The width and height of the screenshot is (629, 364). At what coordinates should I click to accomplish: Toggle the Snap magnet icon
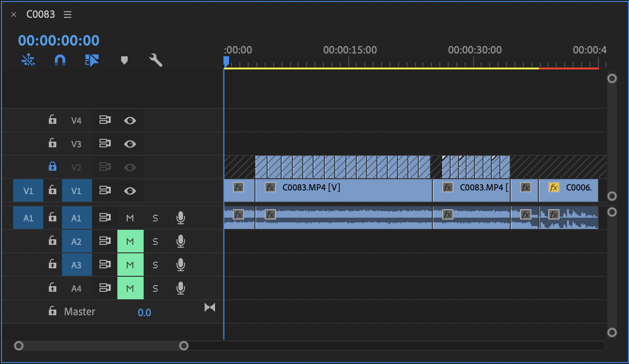60,60
